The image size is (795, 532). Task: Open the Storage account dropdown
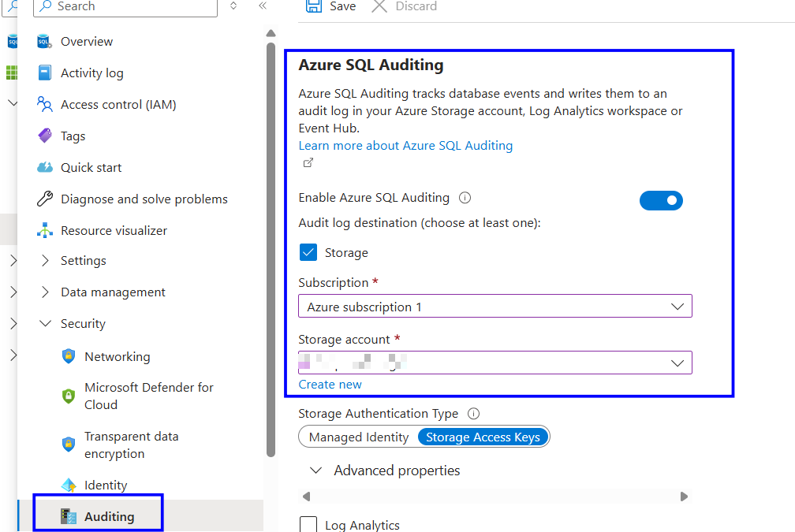[495, 363]
